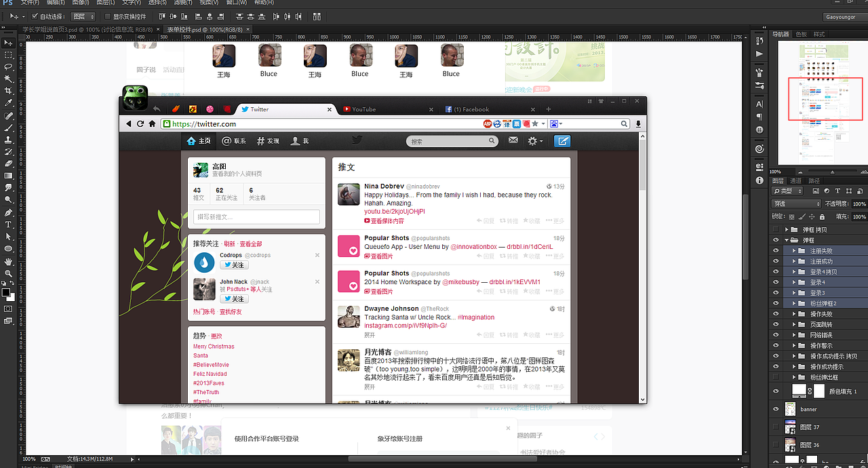The width and height of the screenshot is (868, 468).
Task: Click the layer opacity 100% field
Action: point(859,203)
